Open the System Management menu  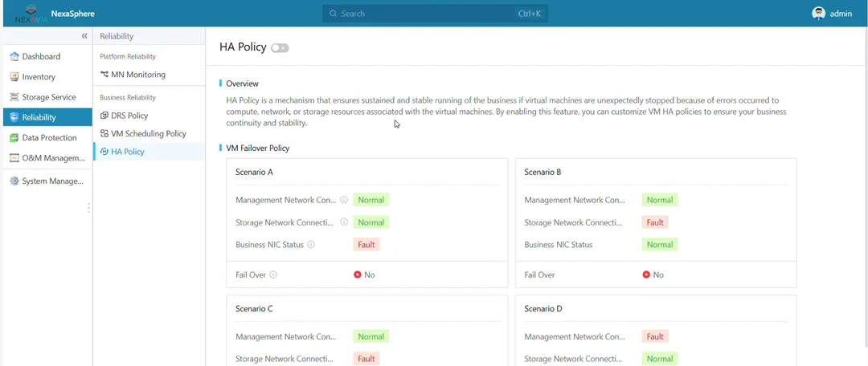pyautogui.click(x=47, y=181)
